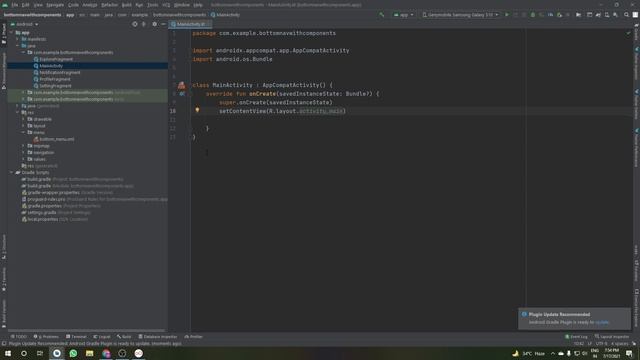
Task: Click override gutter icon beside onCreate
Action: (x=182, y=94)
